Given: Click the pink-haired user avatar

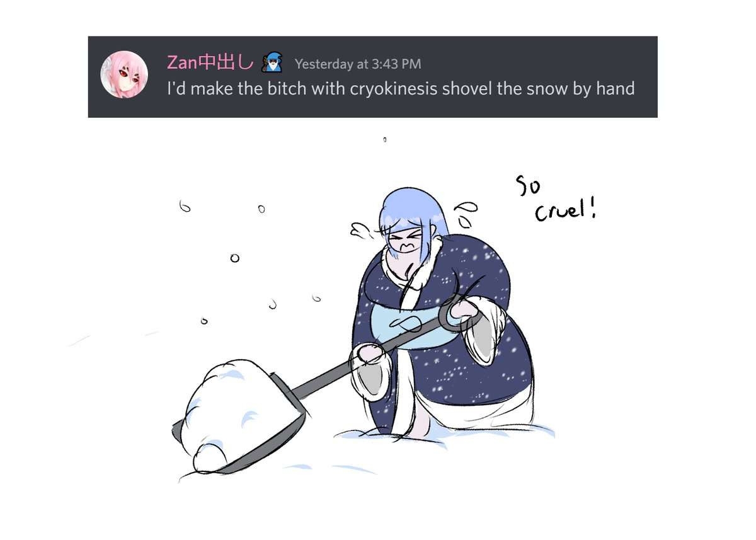Looking at the screenshot, I should 124,74.
